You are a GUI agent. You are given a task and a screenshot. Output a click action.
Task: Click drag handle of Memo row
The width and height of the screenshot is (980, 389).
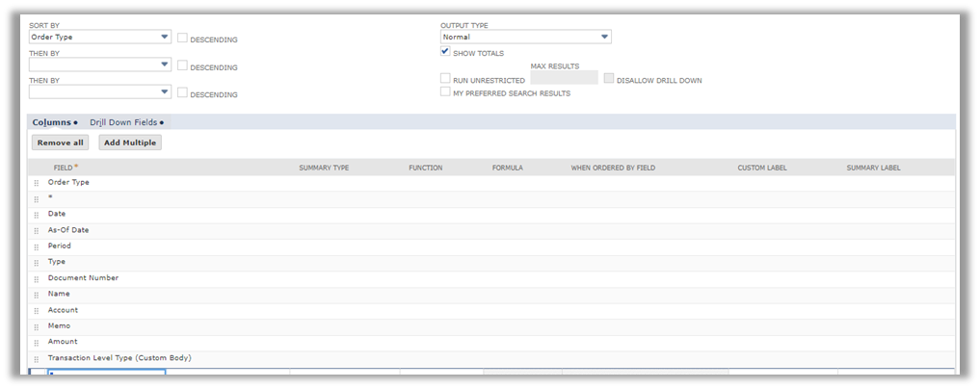point(37,326)
